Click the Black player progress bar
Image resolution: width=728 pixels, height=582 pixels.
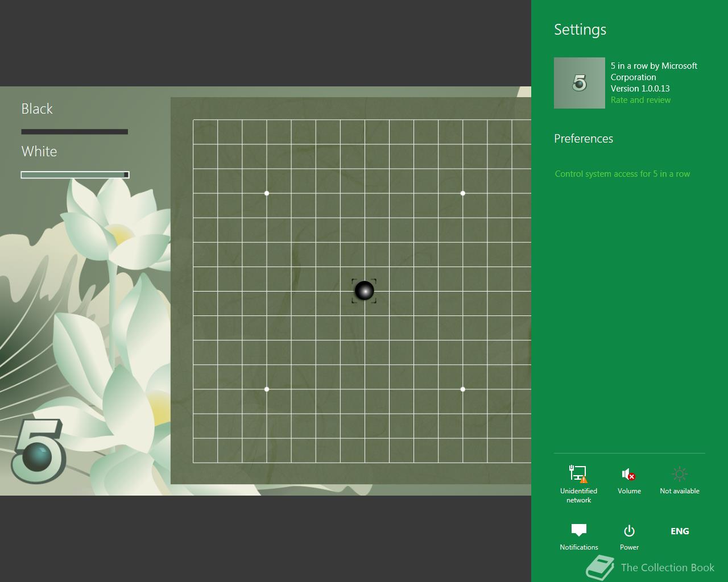(x=75, y=132)
